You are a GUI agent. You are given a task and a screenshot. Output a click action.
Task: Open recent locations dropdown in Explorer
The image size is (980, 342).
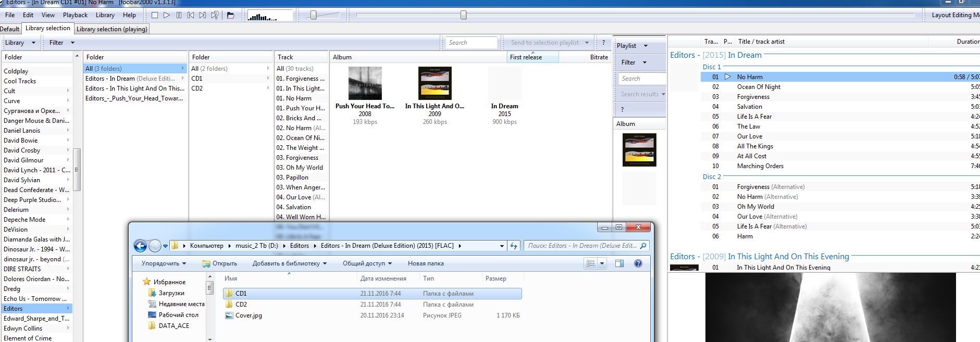tap(165, 246)
